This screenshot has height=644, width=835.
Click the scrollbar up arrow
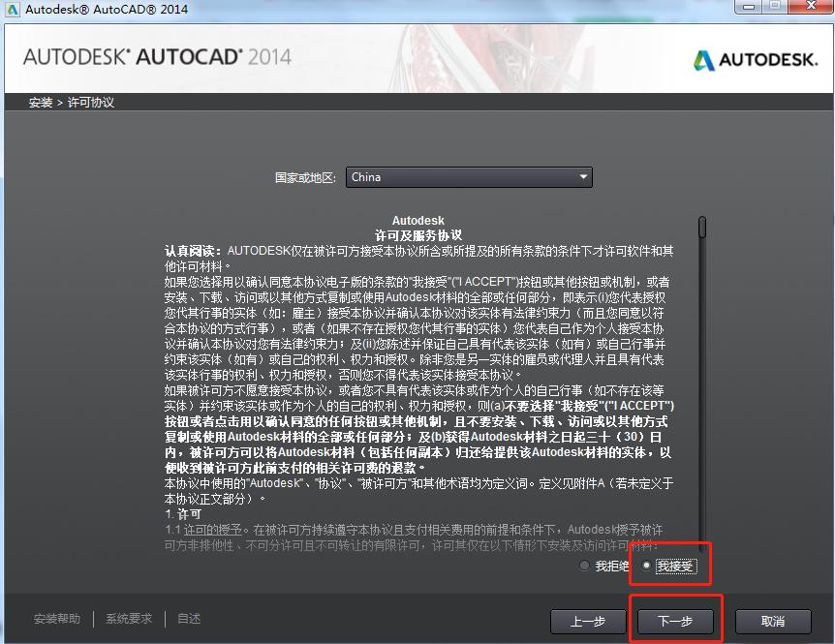(x=699, y=215)
